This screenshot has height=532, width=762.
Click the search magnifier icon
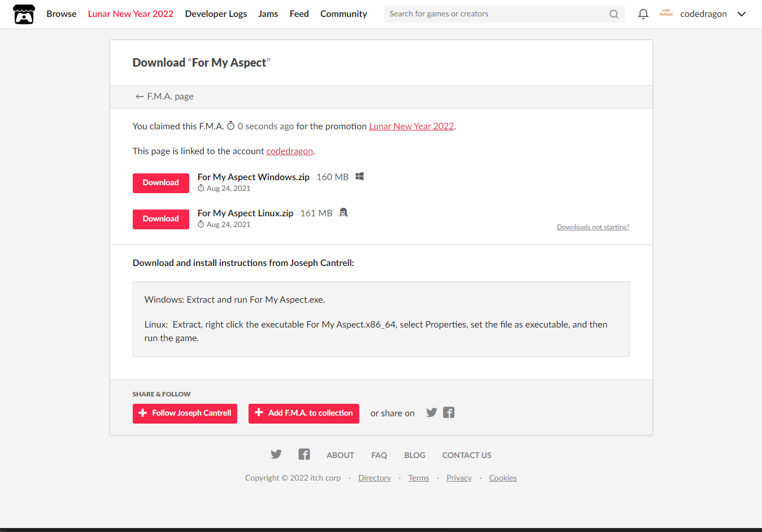[613, 14]
